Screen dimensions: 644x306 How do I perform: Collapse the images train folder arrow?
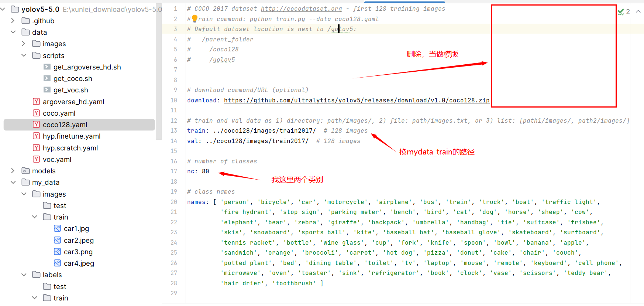35,217
